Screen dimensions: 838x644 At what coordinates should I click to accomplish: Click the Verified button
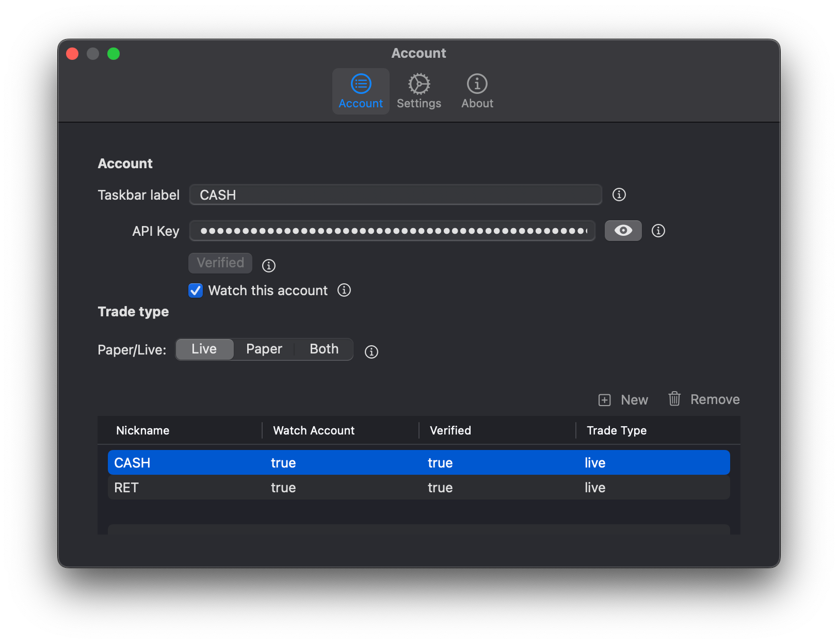tap(220, 263)
